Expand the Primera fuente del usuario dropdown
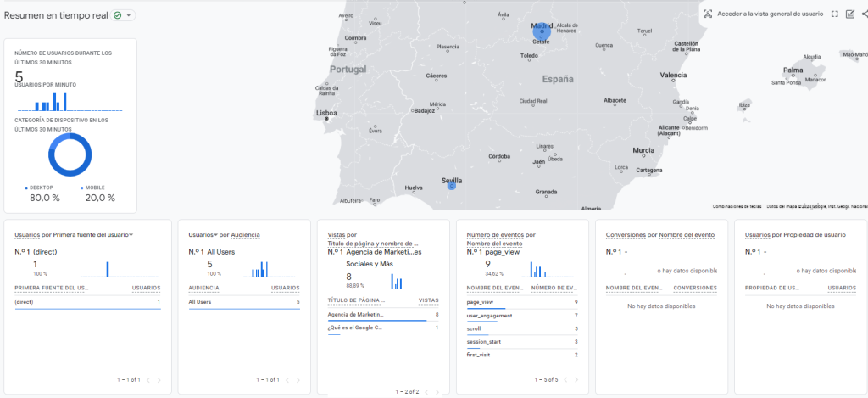This screenshot has width=868, height=398. (131, 234)
